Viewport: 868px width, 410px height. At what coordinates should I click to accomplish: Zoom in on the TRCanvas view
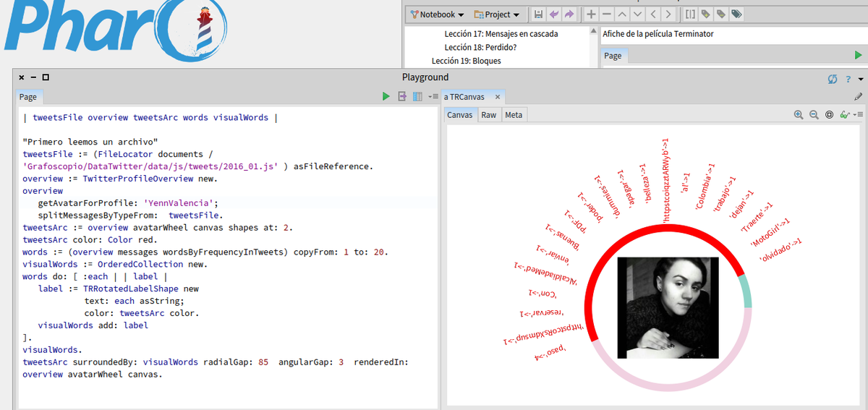tap(799, 114)
